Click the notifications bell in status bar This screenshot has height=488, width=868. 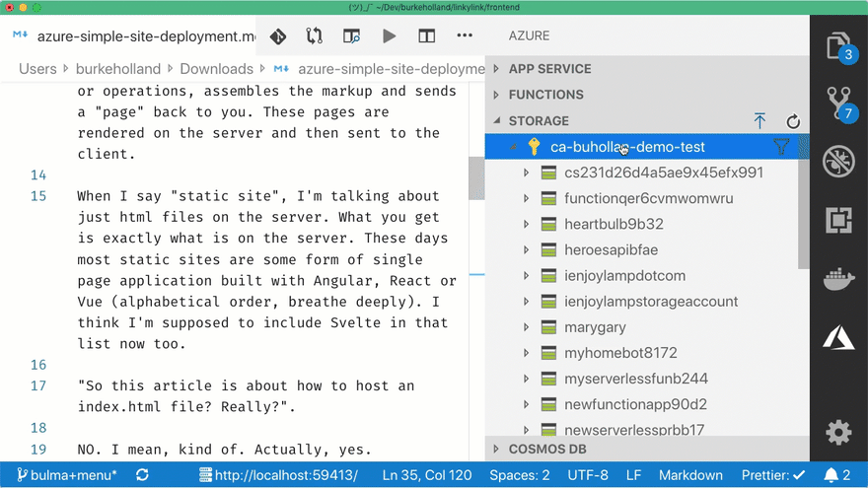tap(831, 475)
